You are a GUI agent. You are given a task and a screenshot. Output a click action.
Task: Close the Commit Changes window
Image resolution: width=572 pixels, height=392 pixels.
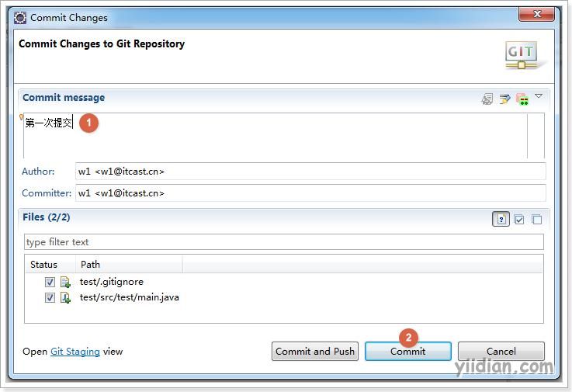536,14
